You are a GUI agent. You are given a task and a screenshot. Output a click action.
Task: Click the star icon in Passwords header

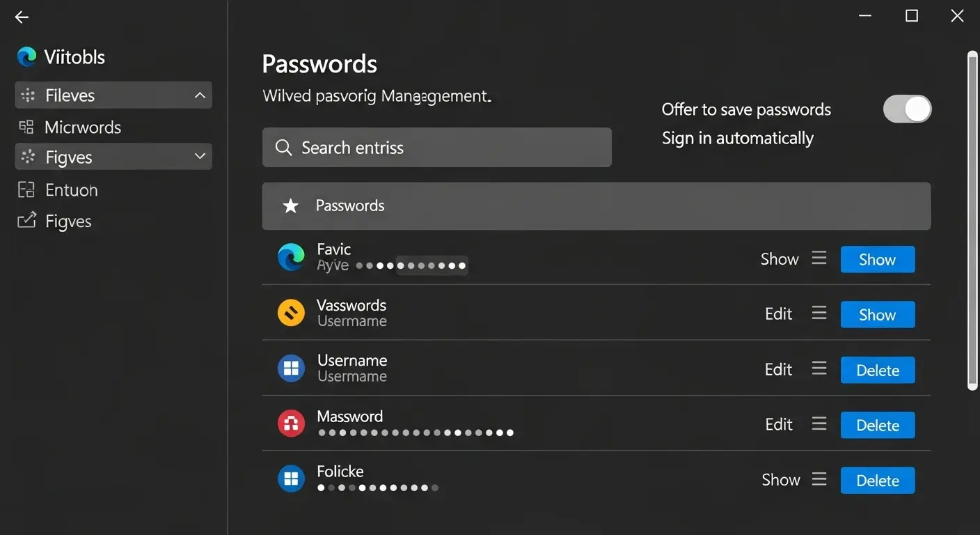291,206
